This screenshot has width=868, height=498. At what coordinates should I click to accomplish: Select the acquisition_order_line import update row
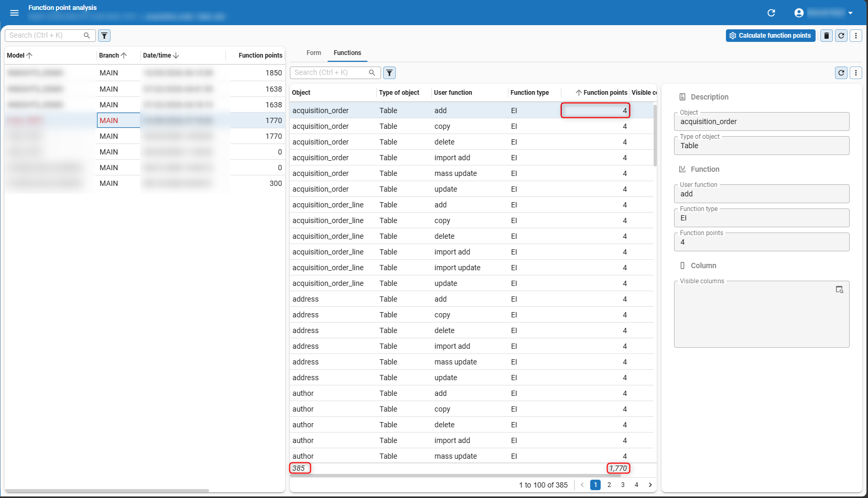[x=472, y=268]
